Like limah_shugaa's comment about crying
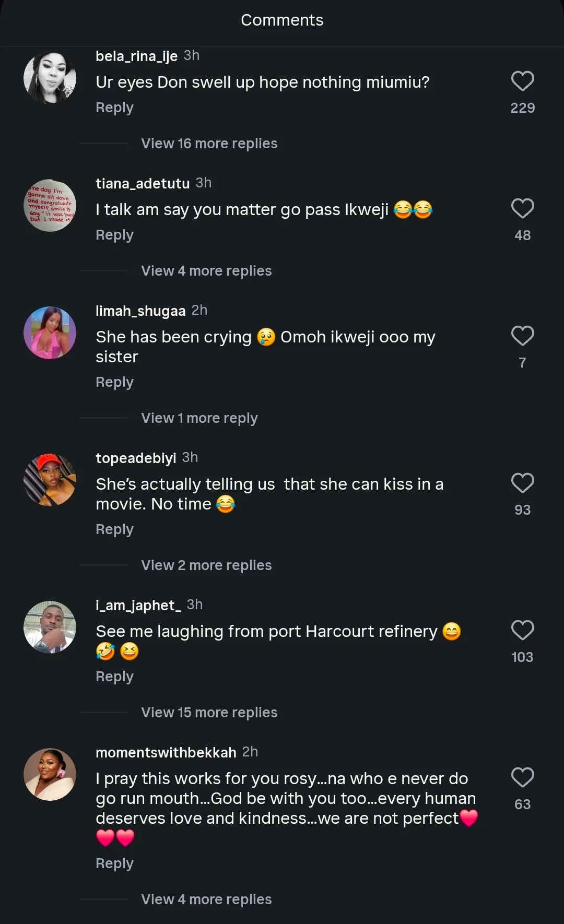The width and height of the screenshot is (564, 924). click(522, 336)
